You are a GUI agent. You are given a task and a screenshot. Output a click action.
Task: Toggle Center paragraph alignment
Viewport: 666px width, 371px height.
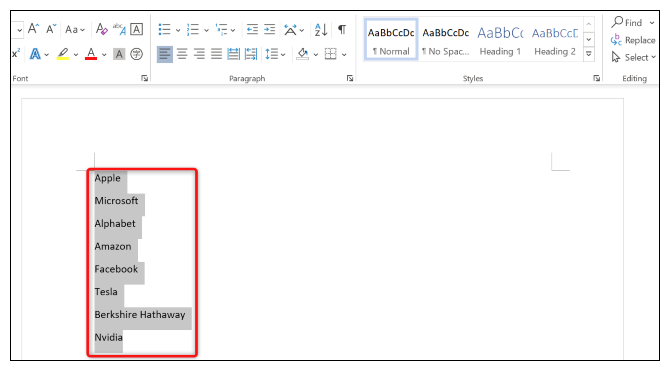(x=182, y=54)
